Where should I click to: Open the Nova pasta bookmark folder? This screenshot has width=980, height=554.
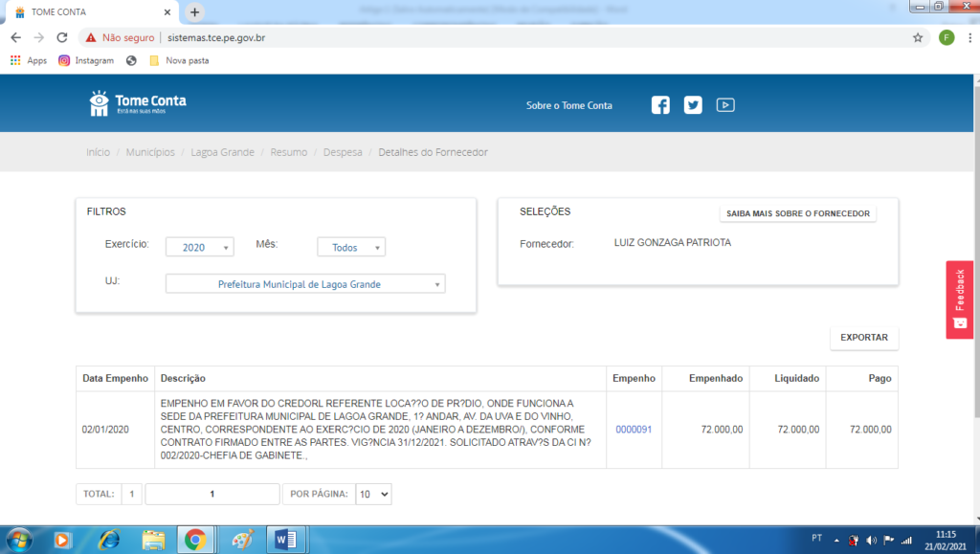pyautogui.click(x=179, y=60)
